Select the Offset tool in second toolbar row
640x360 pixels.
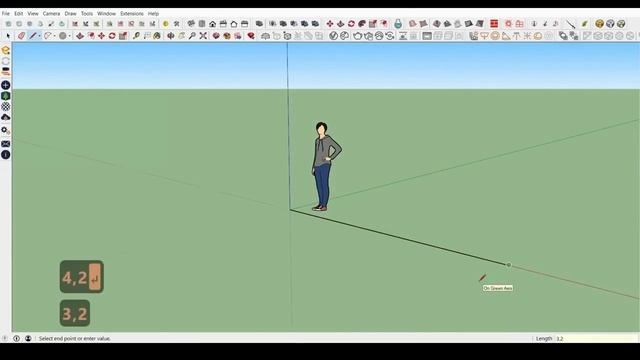click(x=91, y=36)
